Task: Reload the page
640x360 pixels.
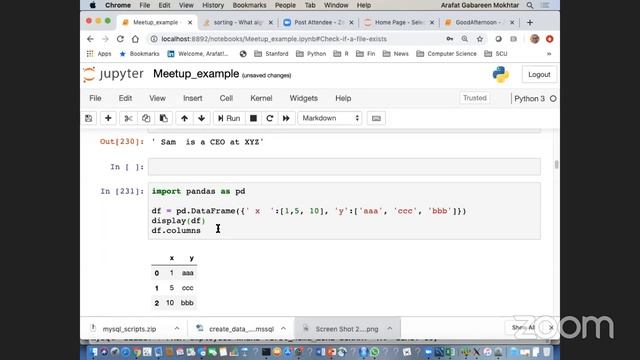Action: (120, 39)
